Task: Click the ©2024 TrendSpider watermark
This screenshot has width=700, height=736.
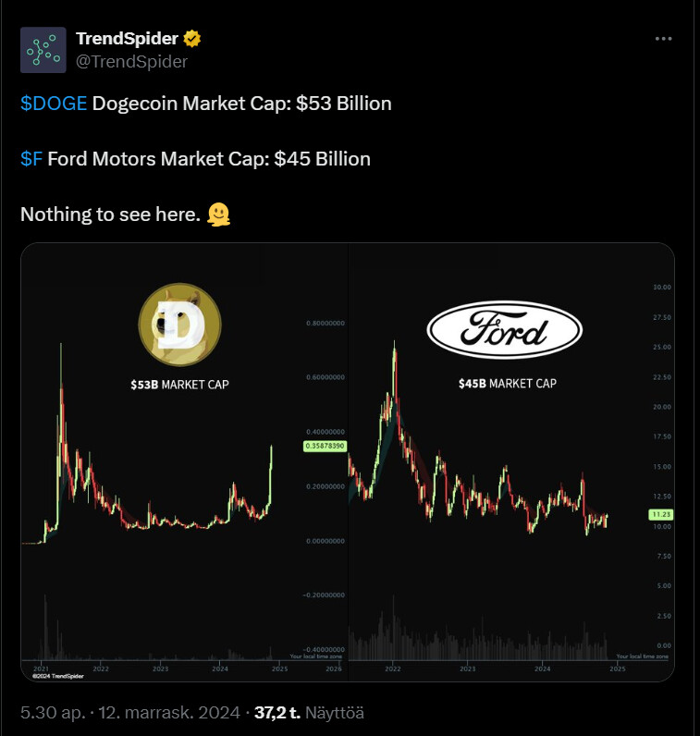Action: (58, 676)
